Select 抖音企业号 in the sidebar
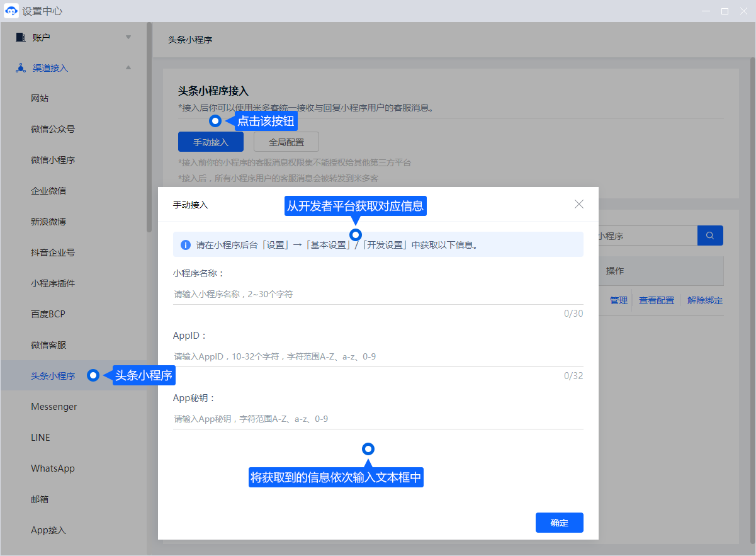Viewport: 756px width, 556px height. click(53, 252)
